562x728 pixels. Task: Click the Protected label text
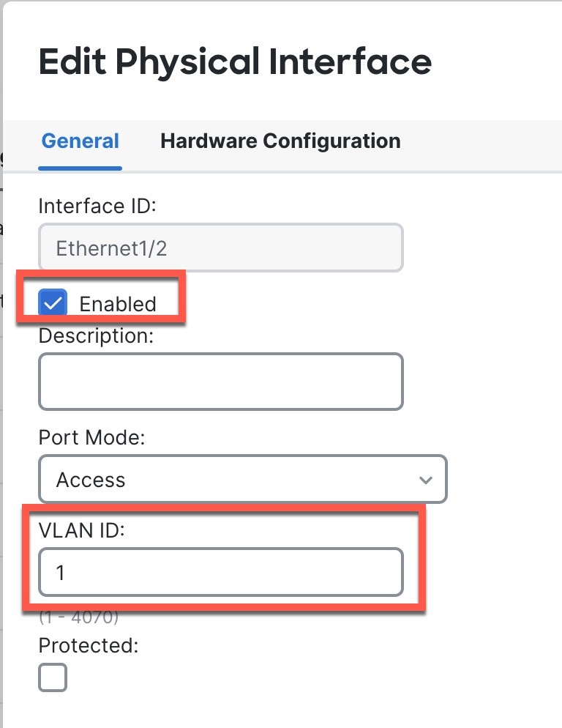point(87,646)
